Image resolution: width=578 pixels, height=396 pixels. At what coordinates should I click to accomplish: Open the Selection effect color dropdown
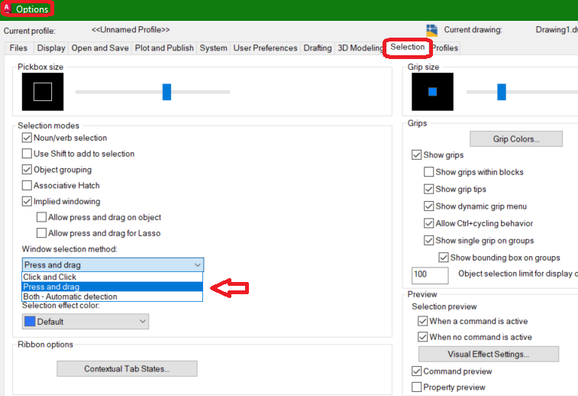coord(86,322)
